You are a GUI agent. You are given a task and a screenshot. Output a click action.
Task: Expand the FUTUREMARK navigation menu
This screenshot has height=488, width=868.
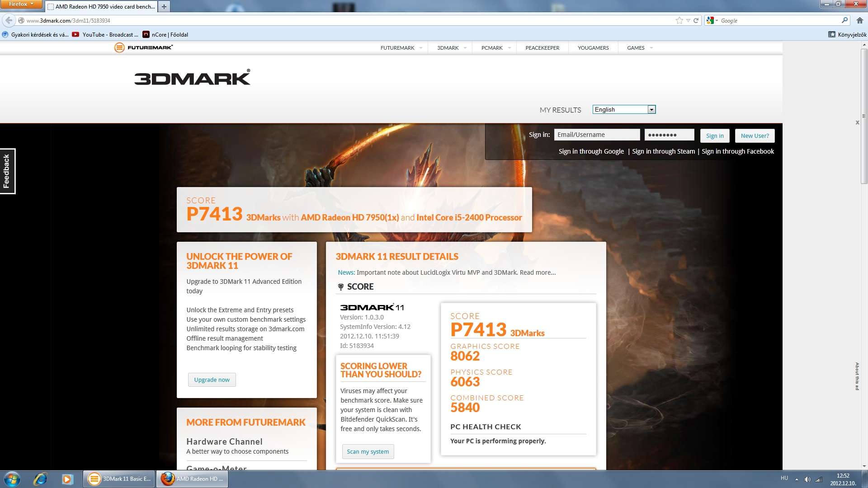click(401, 48)
